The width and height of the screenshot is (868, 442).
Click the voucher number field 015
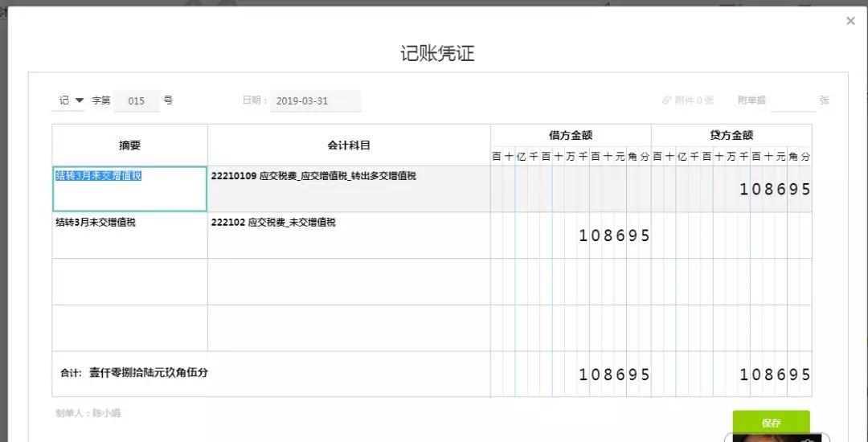tap(137, 100)
